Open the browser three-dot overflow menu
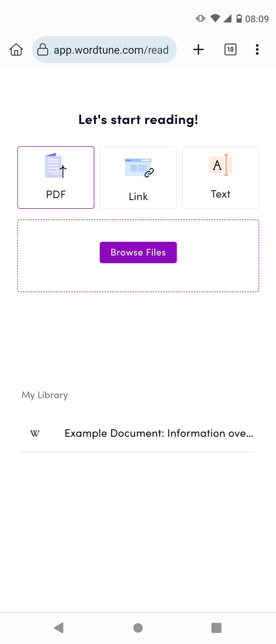 [x=257, y=49]
